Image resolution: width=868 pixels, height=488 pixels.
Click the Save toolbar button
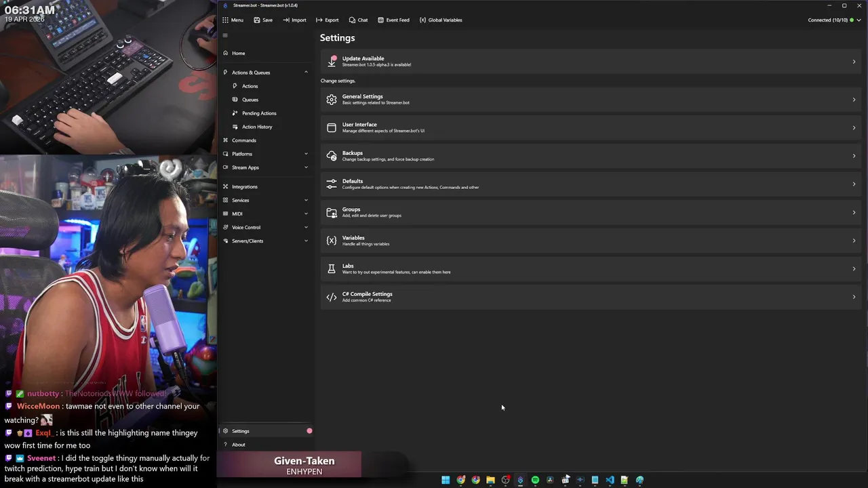(x=263, y=20)
